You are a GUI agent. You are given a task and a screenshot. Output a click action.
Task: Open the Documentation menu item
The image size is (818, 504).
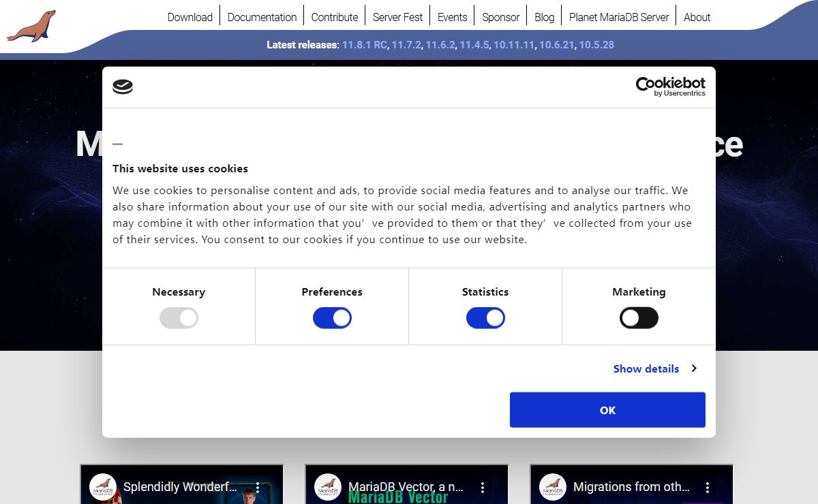click(262, 17)
